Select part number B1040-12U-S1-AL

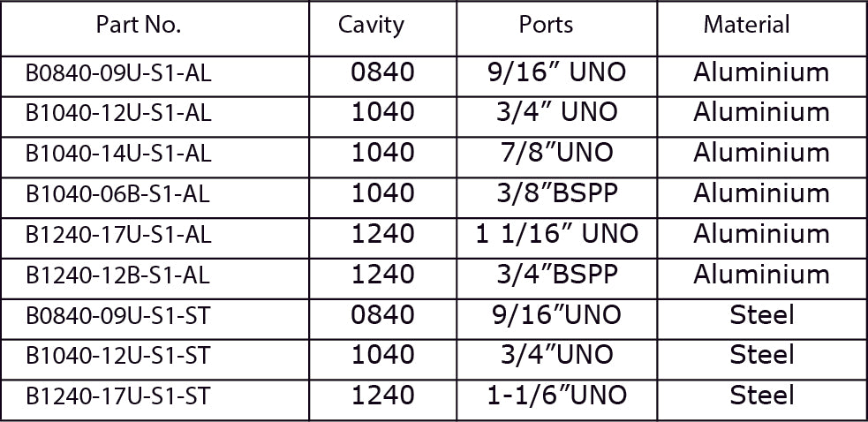[x=119, y=113]
